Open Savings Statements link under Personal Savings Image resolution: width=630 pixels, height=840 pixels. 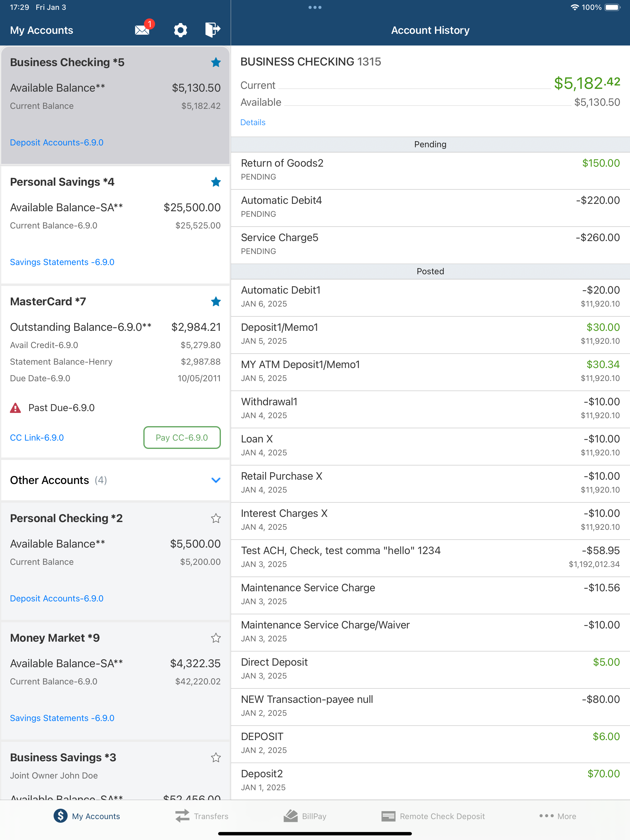(x=62, y=262)
